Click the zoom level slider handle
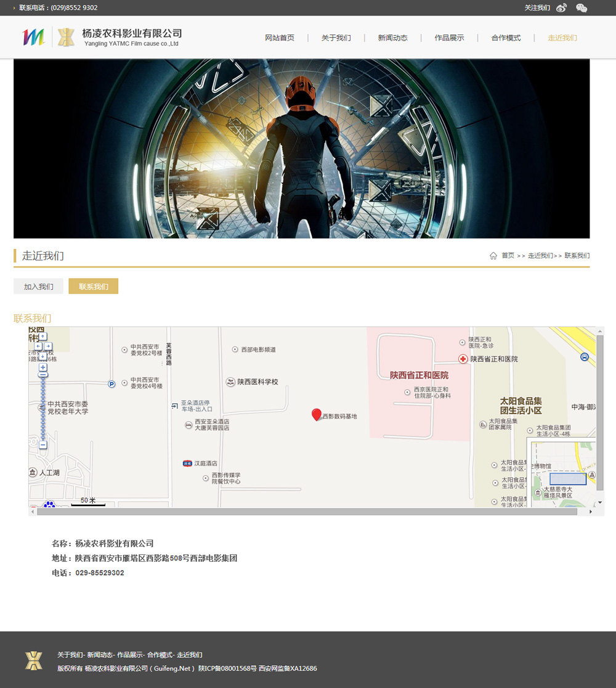 coord(43,375)
